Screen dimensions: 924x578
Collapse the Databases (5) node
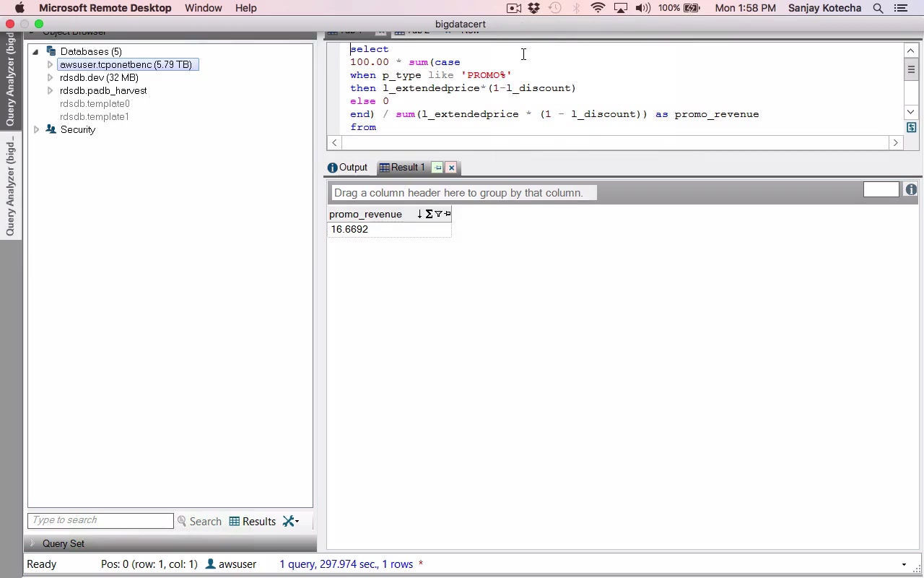pos(35,52)
